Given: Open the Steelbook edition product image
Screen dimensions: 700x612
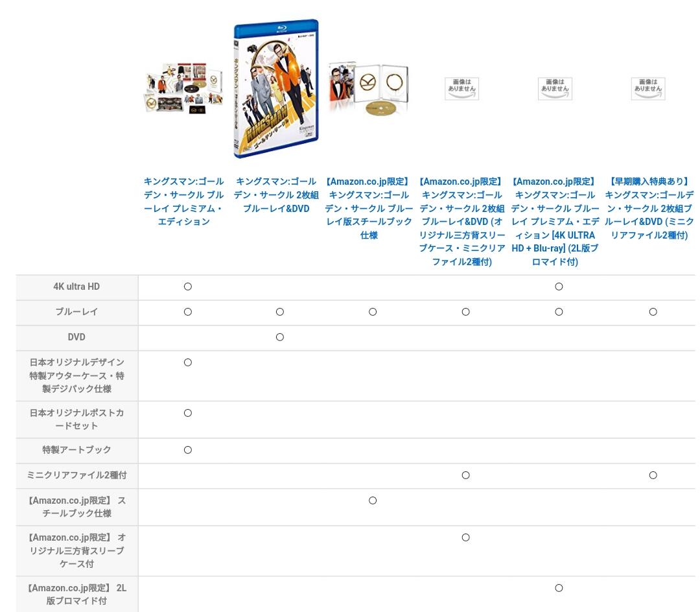Looking at the screenshot, I should coord(369,88).
